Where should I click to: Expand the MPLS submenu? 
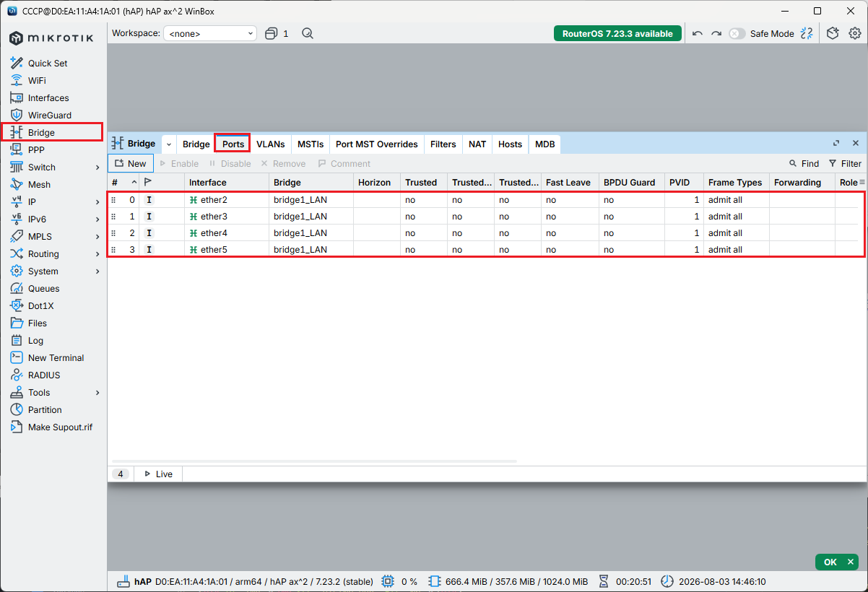[x=97, y=237]
